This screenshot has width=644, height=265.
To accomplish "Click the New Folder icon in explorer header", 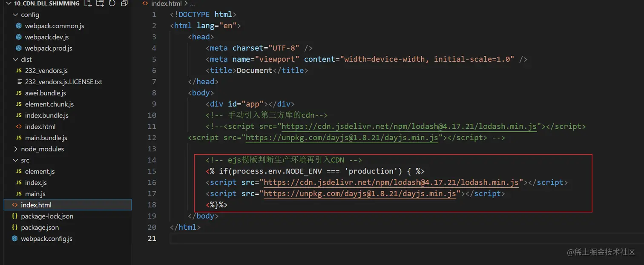I will point(100,3).
